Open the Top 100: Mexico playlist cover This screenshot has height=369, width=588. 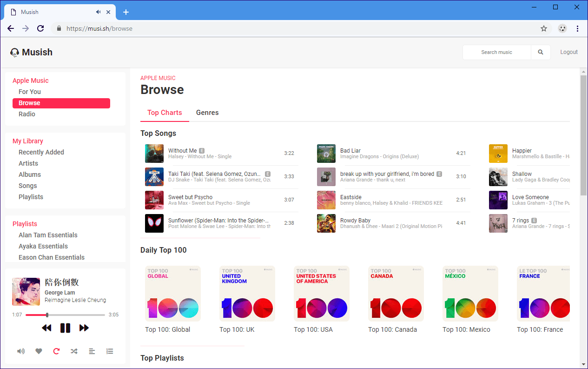coord(470,294)
